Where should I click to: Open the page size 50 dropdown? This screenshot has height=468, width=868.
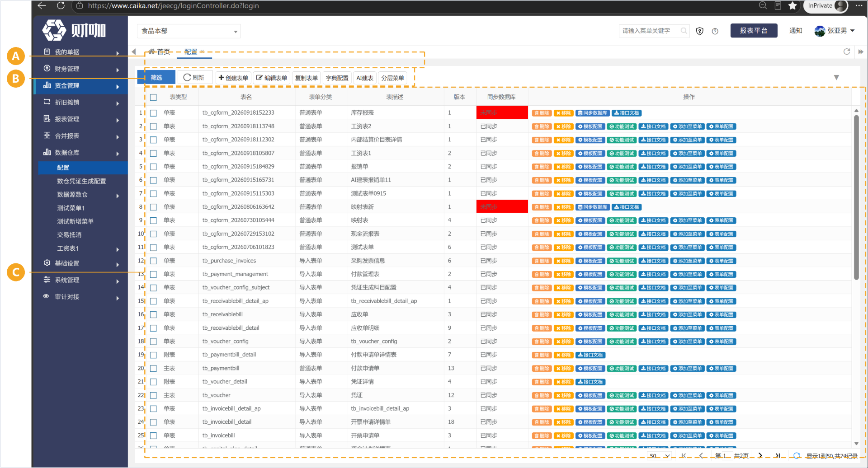click(659, 456)
